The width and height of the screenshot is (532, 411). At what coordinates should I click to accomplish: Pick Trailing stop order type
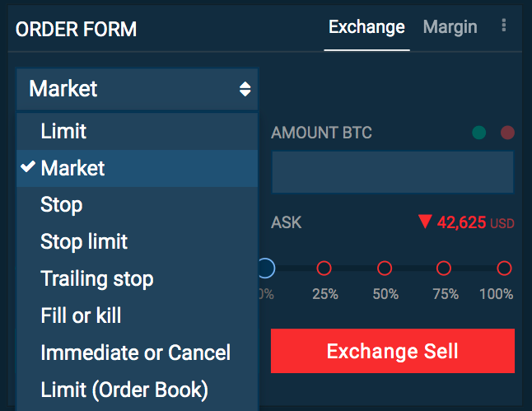[x=137, y=279]
